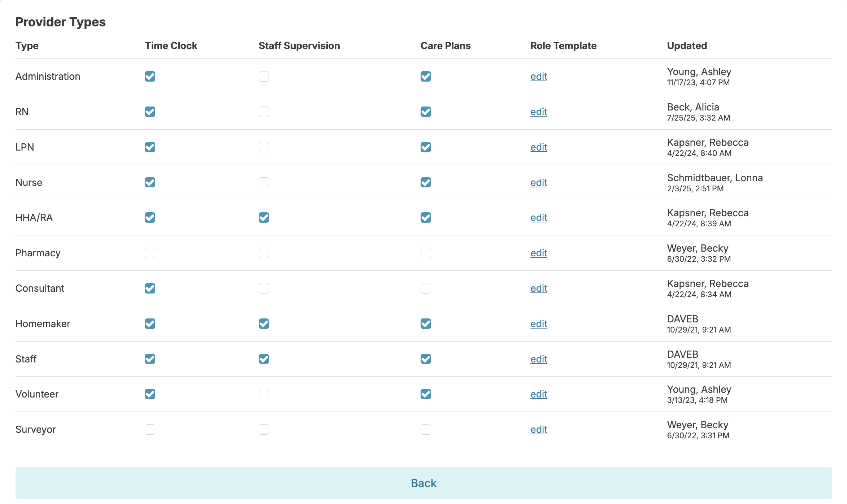847x504 pixels.
Task: Disable Staff Supervision for HHA/RA
Action: pyautogui.click(x=264, y=218)
